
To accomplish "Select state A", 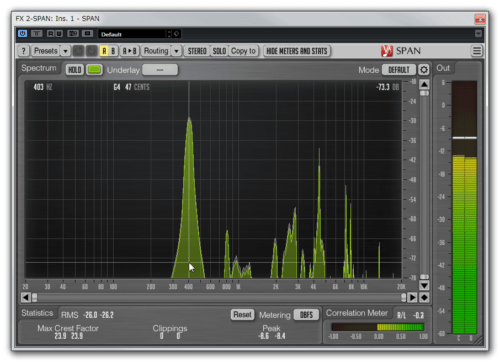I will tap(104, 51).
